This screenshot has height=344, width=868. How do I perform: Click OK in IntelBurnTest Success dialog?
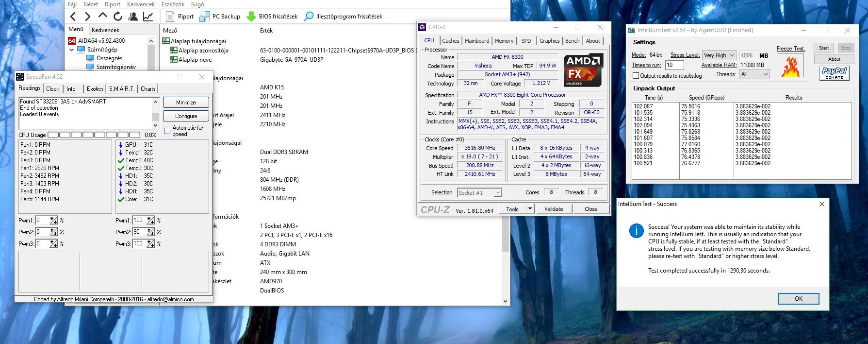[x=799, y=299]
